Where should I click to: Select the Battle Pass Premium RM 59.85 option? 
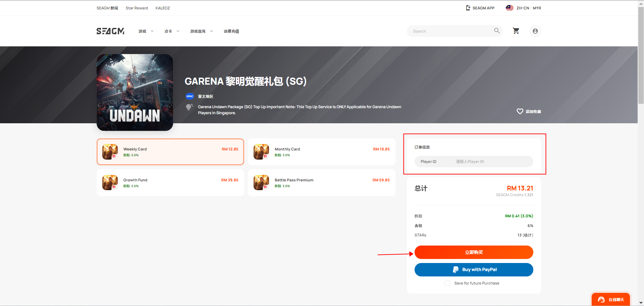(321, 183)
